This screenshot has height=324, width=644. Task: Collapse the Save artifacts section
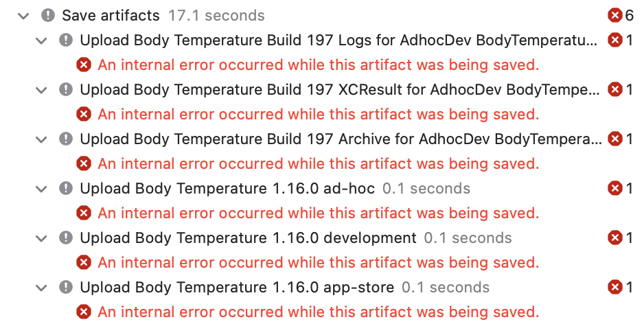(24, 16)
